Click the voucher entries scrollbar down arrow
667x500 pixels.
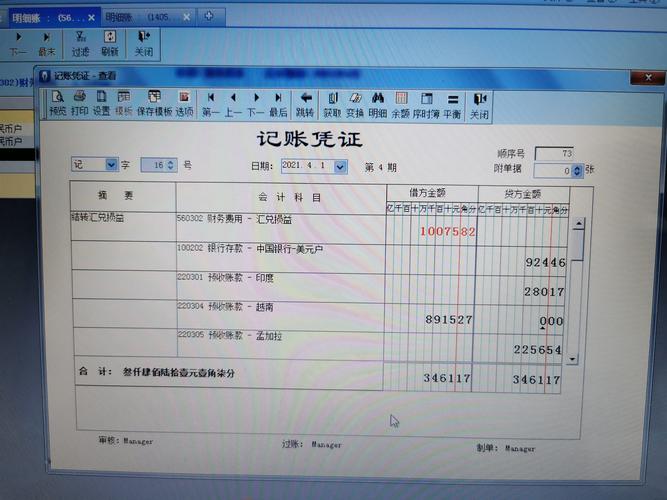tap(572, 359)
